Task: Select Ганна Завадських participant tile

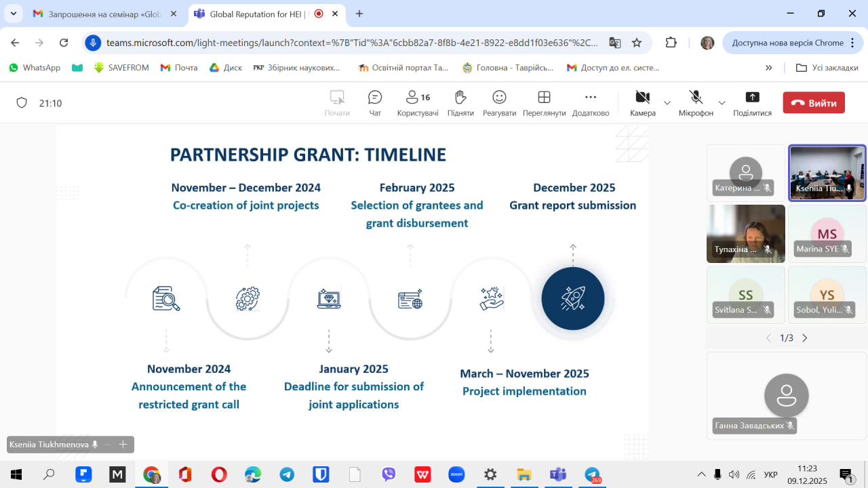Action: coord(787,396)
